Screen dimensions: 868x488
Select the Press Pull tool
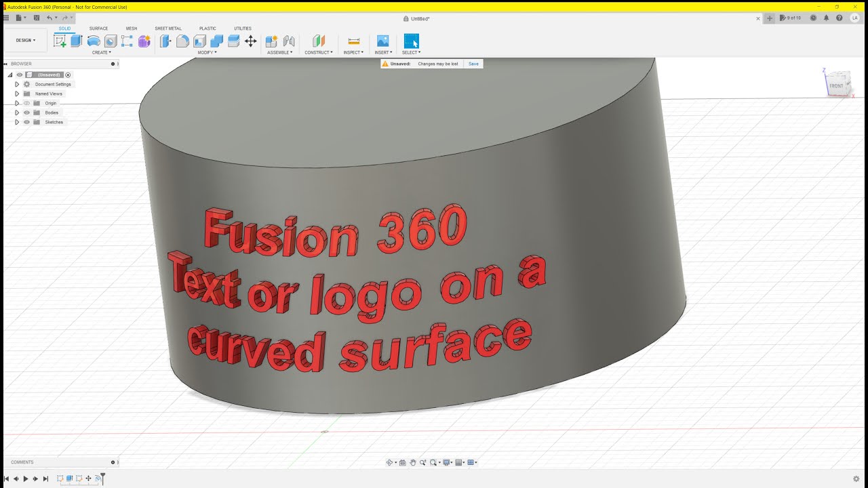coord(165,41)
